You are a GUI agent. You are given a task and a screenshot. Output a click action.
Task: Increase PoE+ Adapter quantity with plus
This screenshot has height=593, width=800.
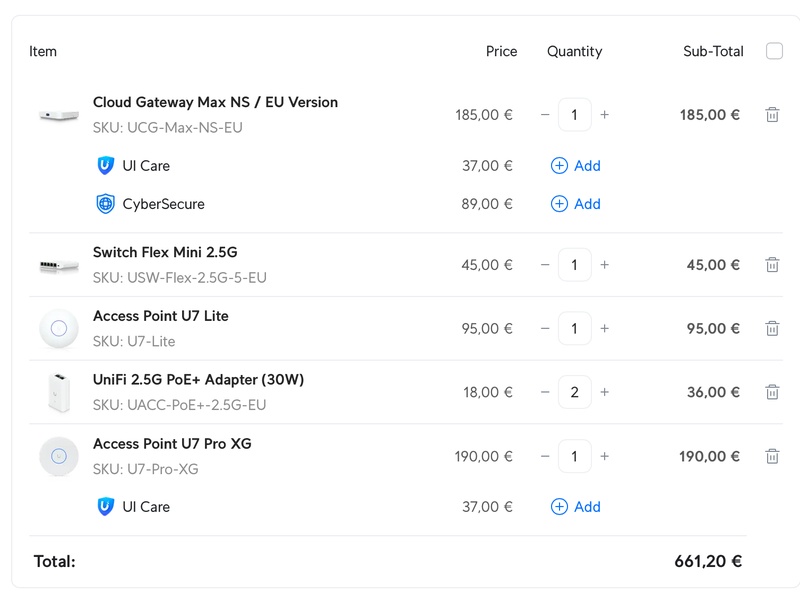tap(604, 392)
